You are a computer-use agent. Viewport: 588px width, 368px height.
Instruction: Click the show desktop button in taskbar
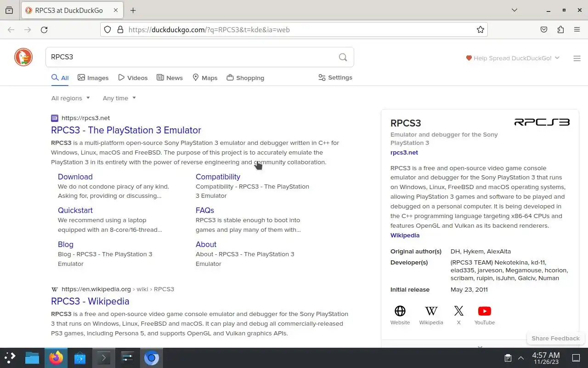(x=576, y=358)
